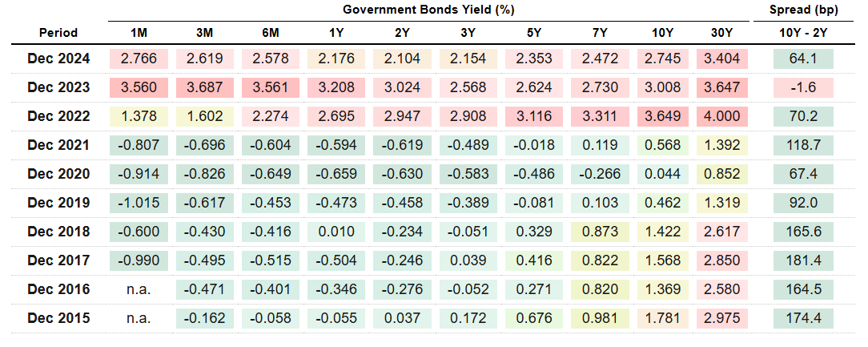Select the Period column header
The image size is (868, 347).
pos(58,33)
